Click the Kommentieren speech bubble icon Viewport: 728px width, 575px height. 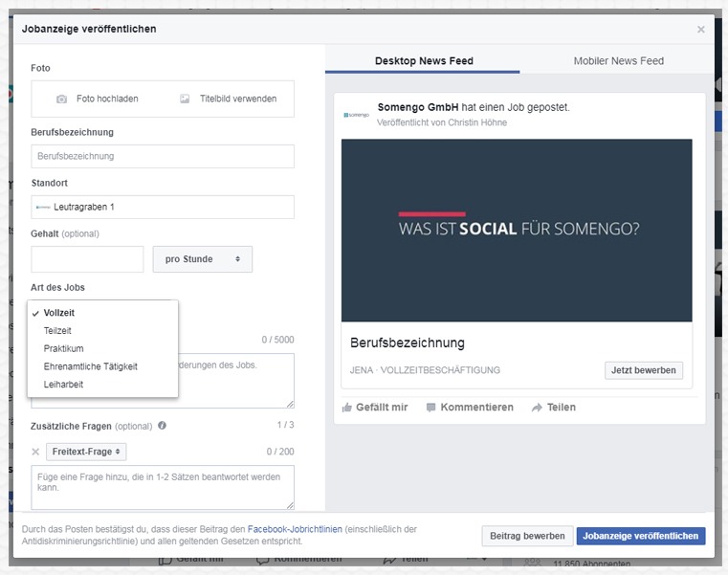pyautogui.click(x=430, y=408)
